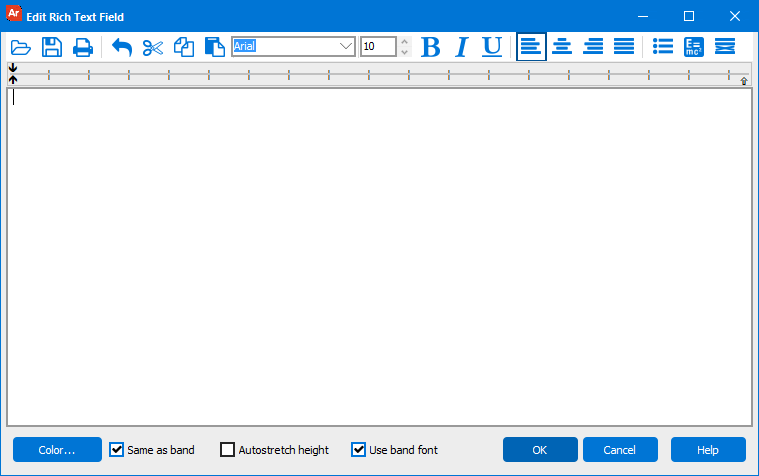Increase font size with up stepper
The image size is (759, 476).
[x=404, y=42]
